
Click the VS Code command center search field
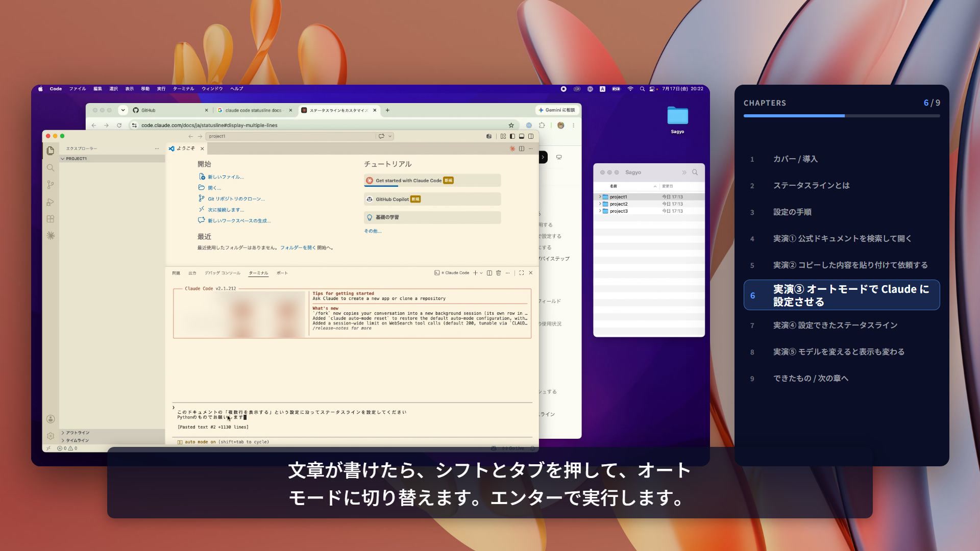pos(291,136)
